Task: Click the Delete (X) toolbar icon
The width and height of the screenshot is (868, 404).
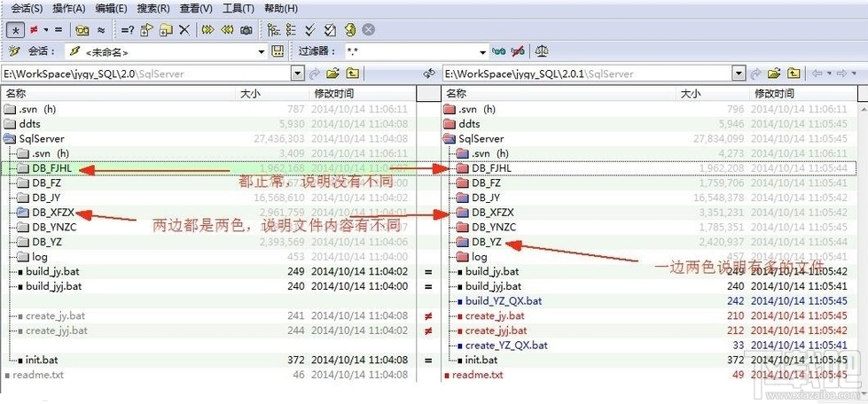Action: [x=184, y=30]
